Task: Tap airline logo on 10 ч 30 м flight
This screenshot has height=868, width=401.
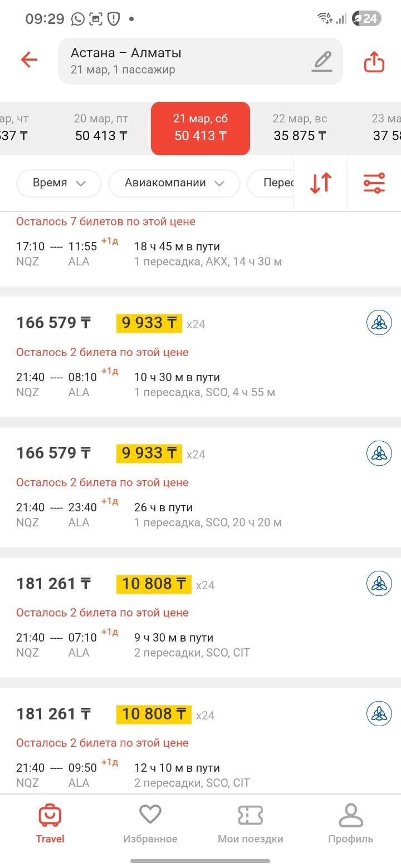Action: coord(379,323)
